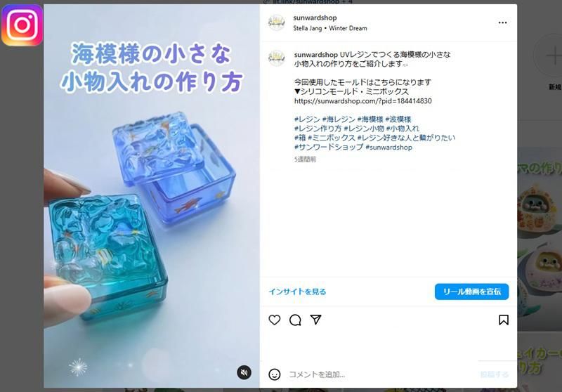
Task: Click the reel video to pause
Action: tap(152, 196)
